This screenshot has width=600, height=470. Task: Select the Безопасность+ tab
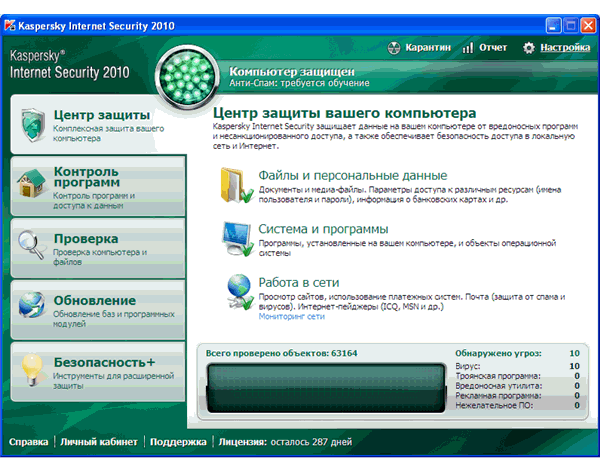(98, 372)
